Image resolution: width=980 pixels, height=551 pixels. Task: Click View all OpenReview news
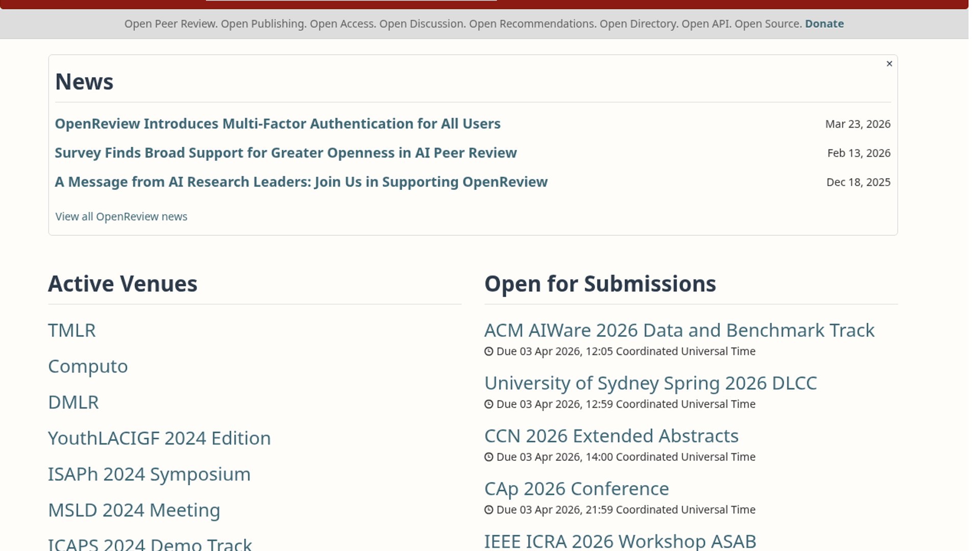(121, 217)
